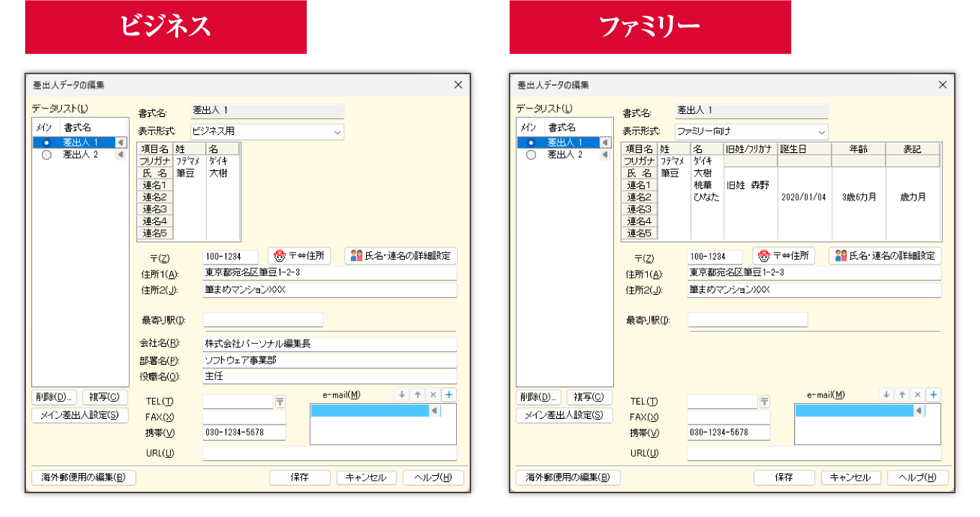
Task: Click 〒 lookup icon beside business TEL field
Action: pos(280,401)
